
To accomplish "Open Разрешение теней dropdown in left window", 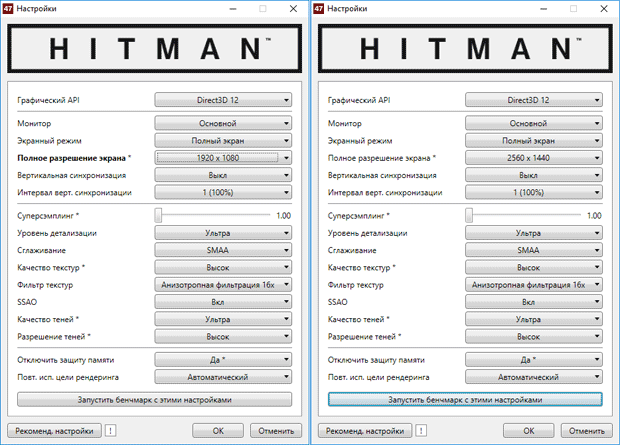I will click(223, 337).
